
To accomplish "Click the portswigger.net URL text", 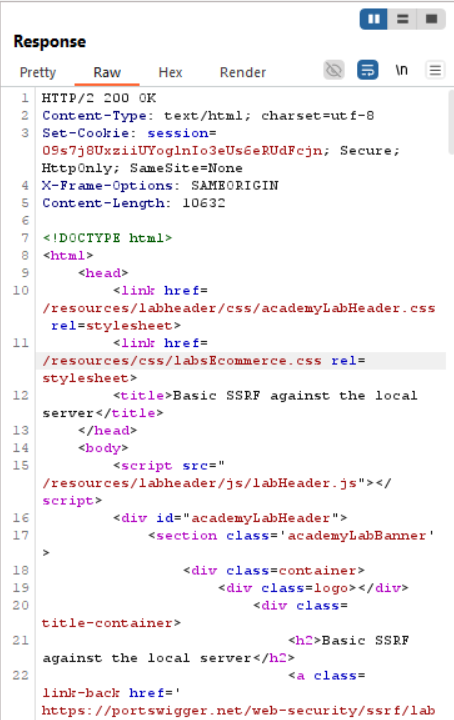I will pos(239,710).
